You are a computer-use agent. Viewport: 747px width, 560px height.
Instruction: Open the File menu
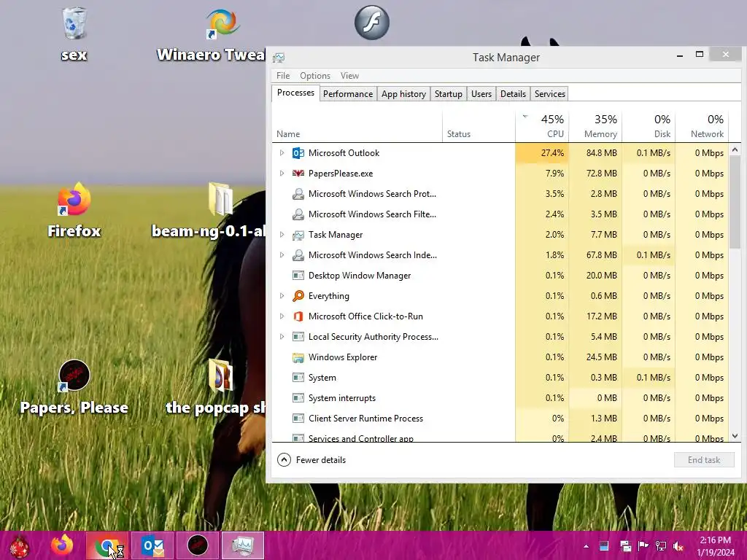(x=283, y=76)
